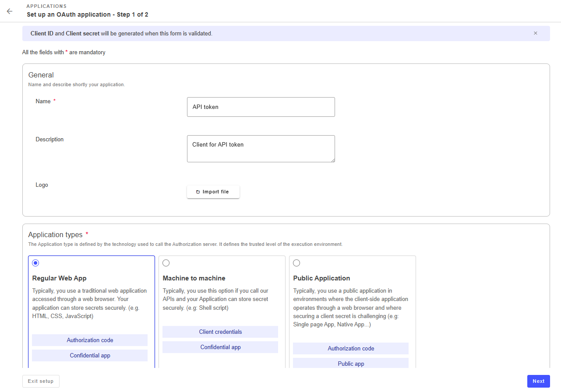Click Confidential app under Machine to machine
This screenshot has height=392, width=561.
(220, 347)
